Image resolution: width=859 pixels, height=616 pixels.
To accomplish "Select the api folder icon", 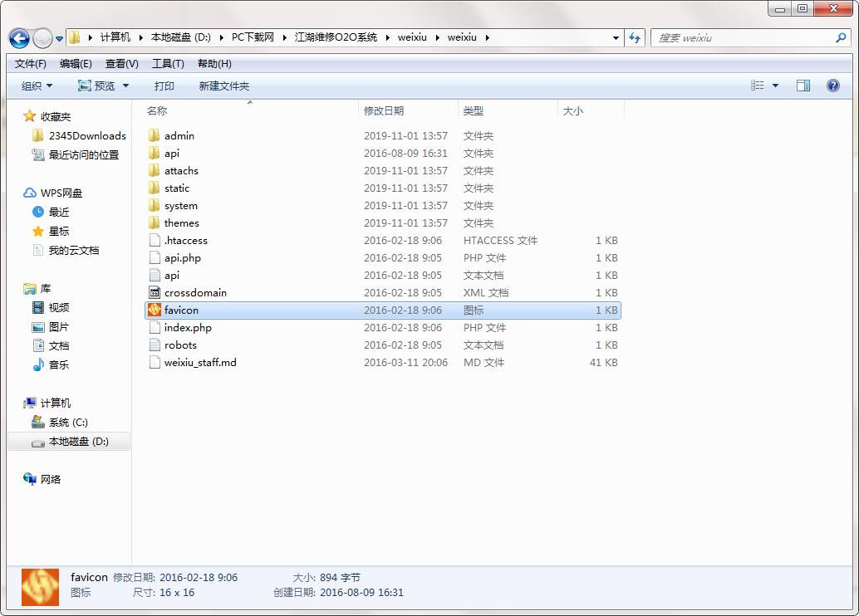I will point(155,153).
